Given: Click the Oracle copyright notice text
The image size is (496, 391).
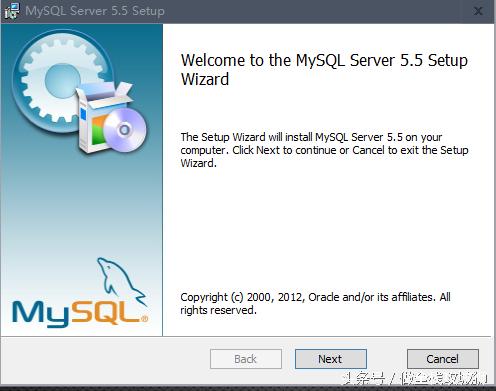Looking at the screenshot, I should pyautogui.click(x=315, y=303).
